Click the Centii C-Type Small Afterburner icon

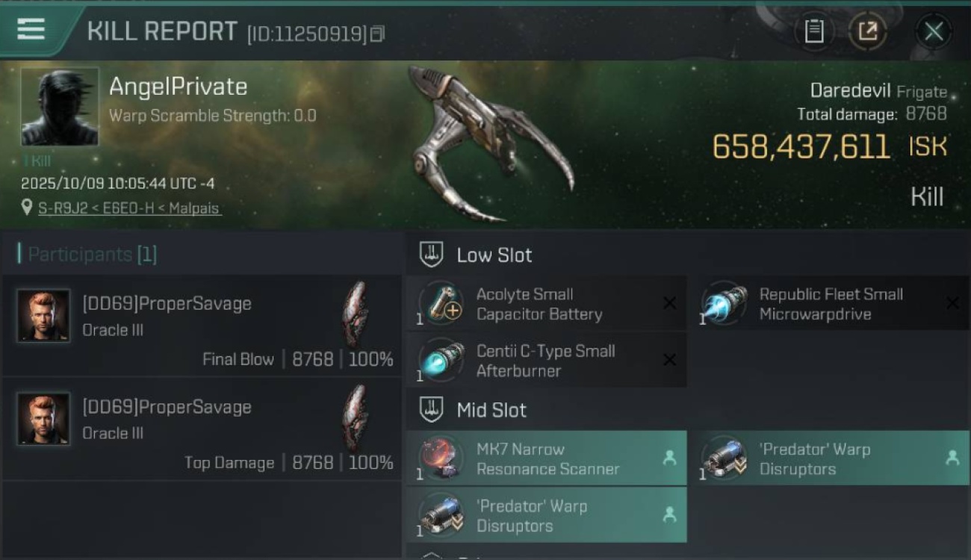[x=441, y=360]
